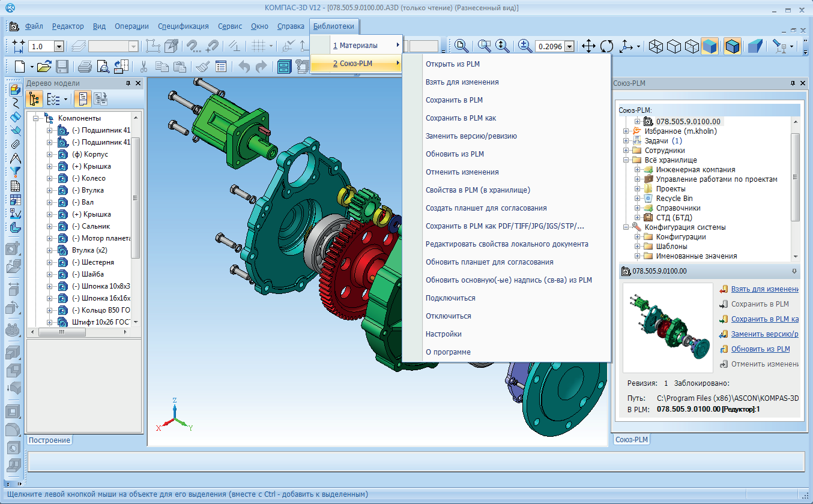Collapse Всё хранилище node
Viewport: 813px width, 504px height.
point(626,160)
